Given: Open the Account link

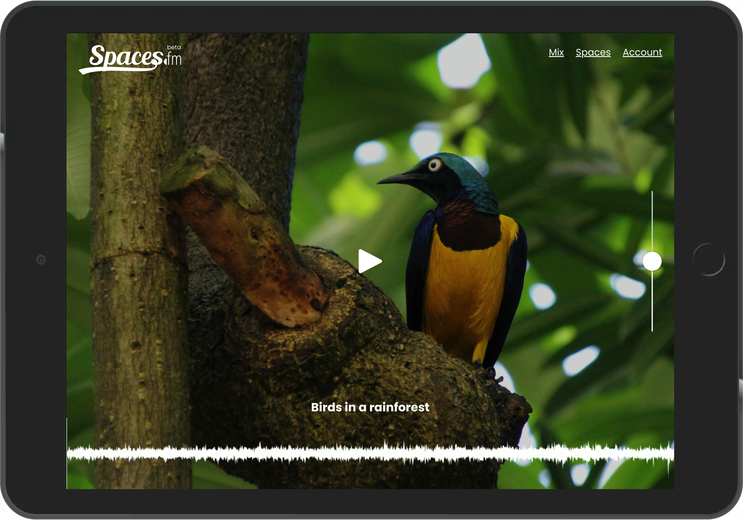Looking at the screenshot, I should tap(642, 52).
